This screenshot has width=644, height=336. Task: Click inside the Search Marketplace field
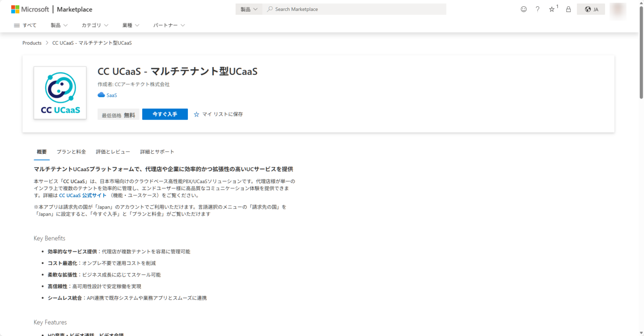355,9
